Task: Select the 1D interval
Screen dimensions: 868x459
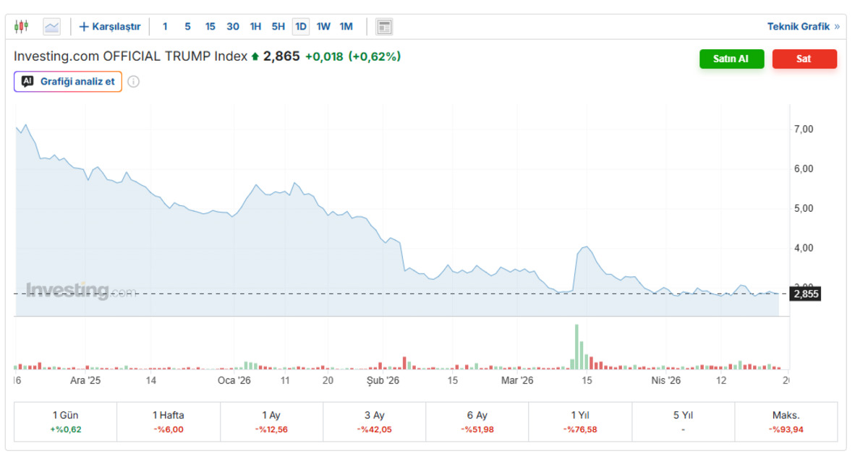Action: coord(301,27)
